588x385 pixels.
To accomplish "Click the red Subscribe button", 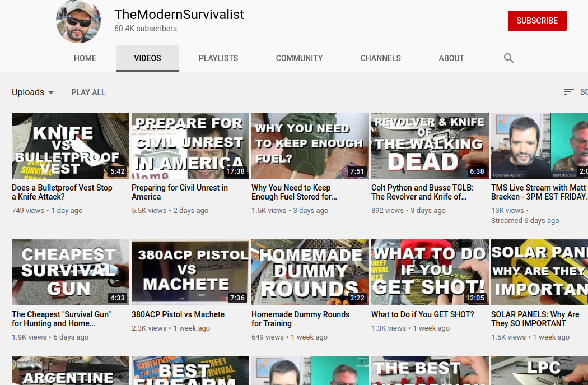I will click(537, 21).
